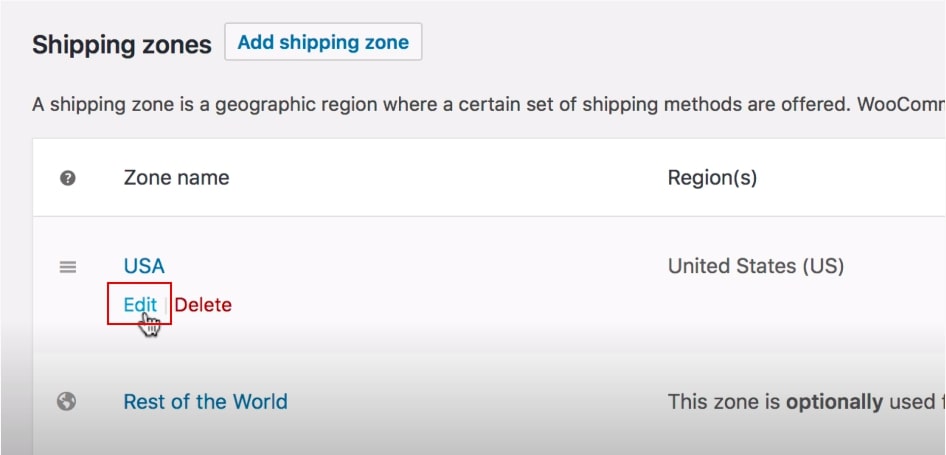Open the USA zone name link
The height and width of the screenshot is (455, 946).
point(144,266)
